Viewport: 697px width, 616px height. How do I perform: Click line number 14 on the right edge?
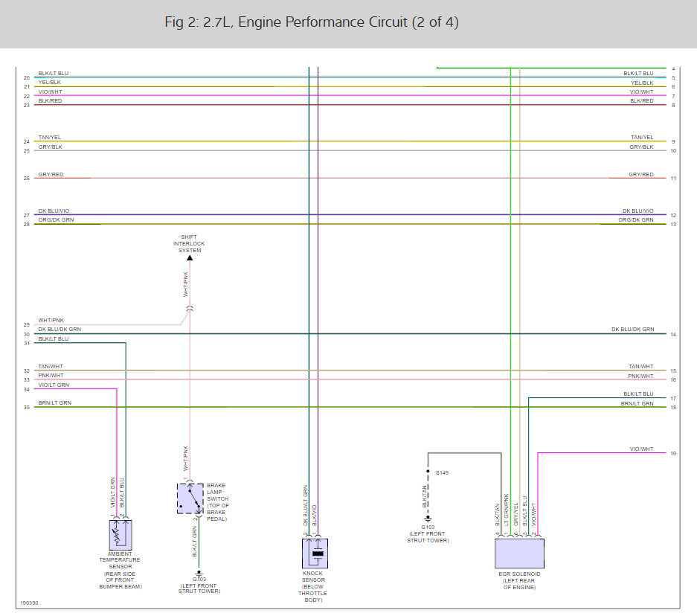pyautogui.click(x=673, y=334)
